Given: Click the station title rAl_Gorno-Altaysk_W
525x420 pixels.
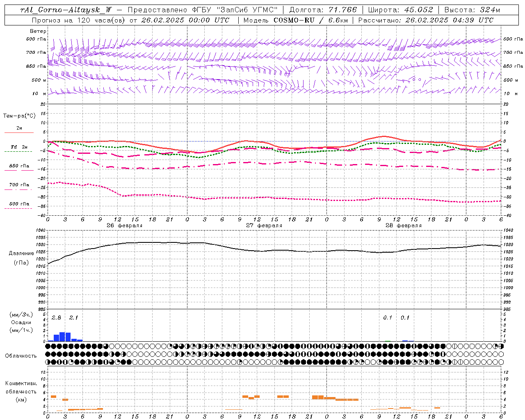Looking at the screenshot, I should pyautogui.click(x=66, y=10).
